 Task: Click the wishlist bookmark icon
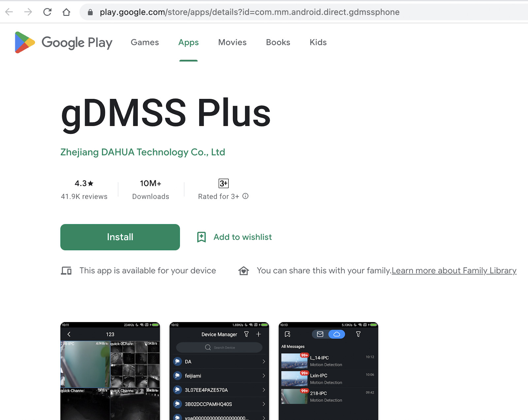click(x=201, y=237)
